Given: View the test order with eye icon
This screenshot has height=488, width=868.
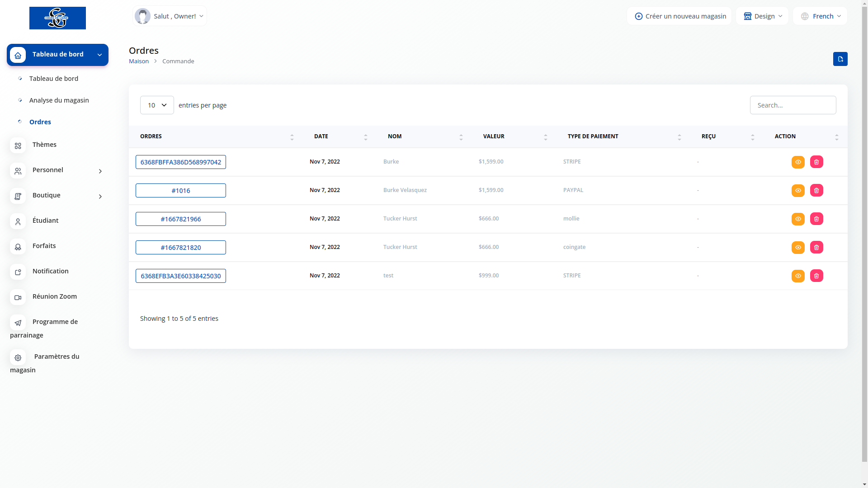Looking at the screenshot, I should (797, 276).
